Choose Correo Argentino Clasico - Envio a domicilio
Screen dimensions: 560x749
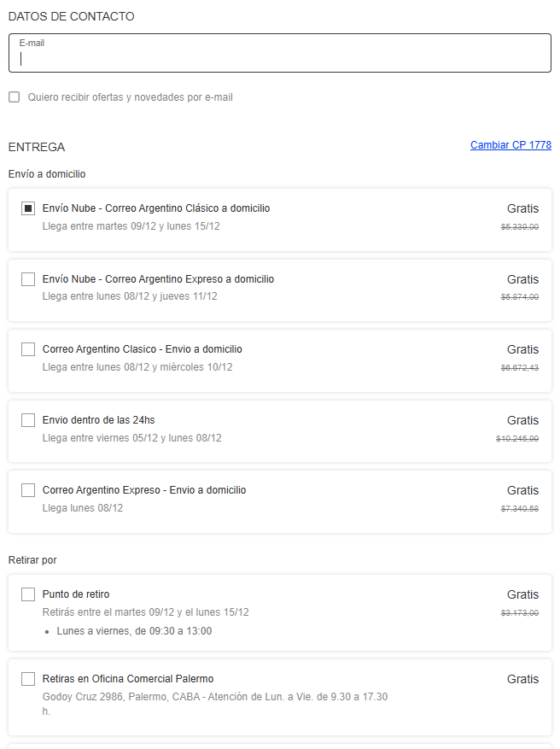(28, 349)
